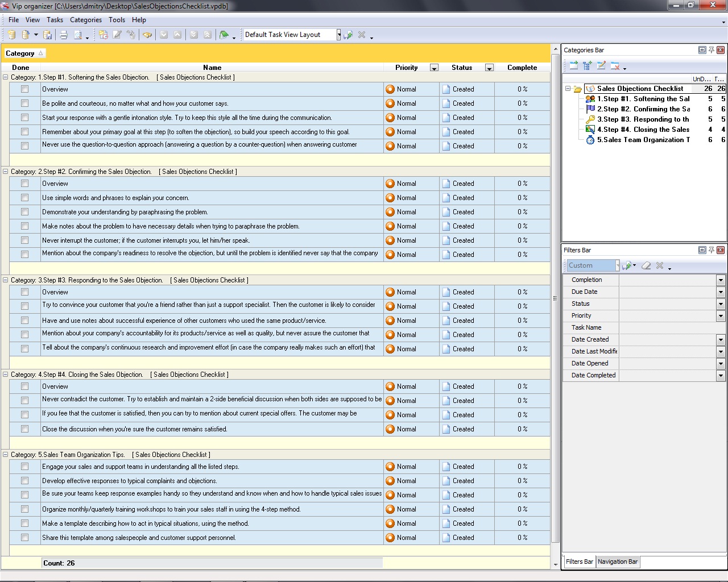The height and width of the screenshot is (582, 728).
Task: Open the Due Date filter dropdown
Action: coord(721,292)
